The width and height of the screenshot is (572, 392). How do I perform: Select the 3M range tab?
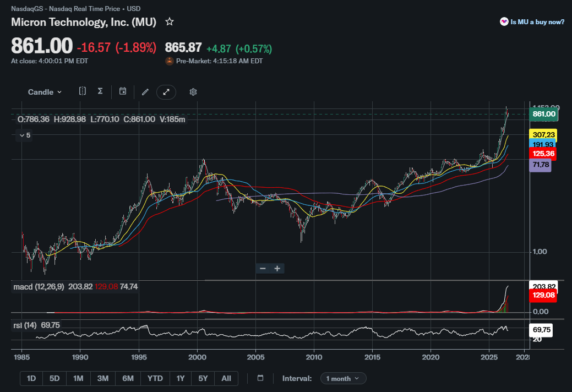tap(103, 378)
